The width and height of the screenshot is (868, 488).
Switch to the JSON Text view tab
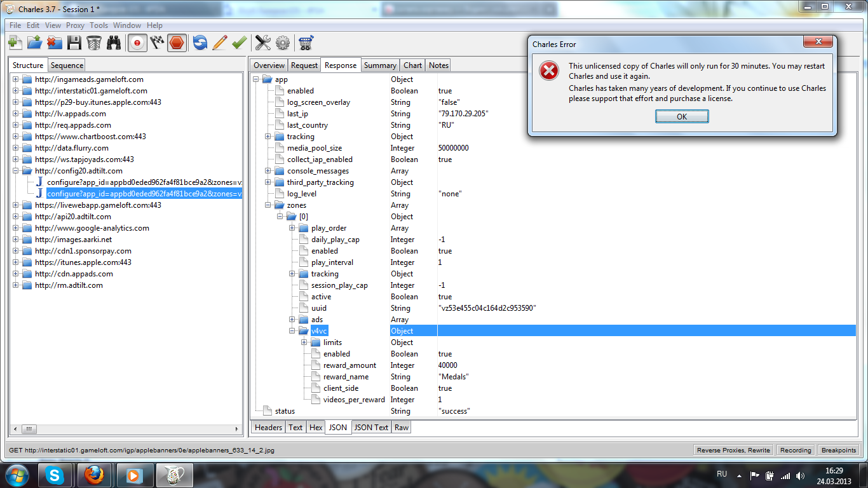coord(371,428)
